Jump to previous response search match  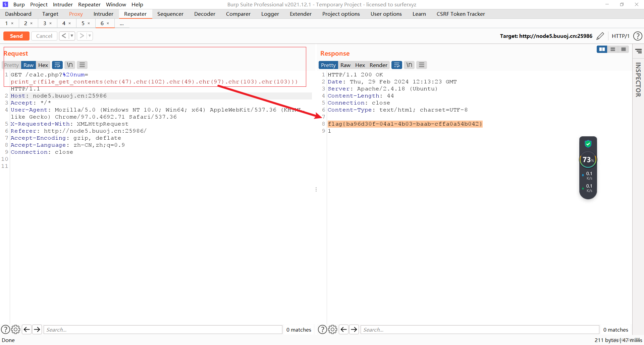(344, 330)
